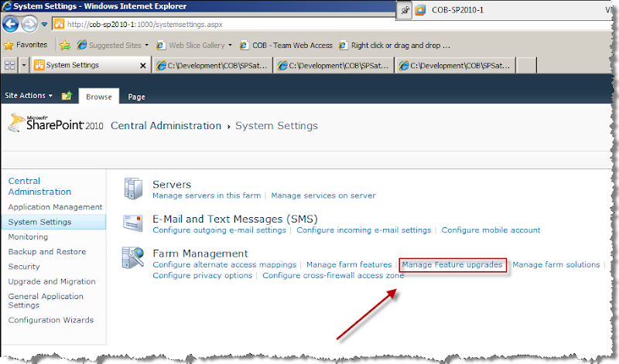619x364 pixels.
Task: Open Upgrade and Migration in sidebar
Action: 51,281
